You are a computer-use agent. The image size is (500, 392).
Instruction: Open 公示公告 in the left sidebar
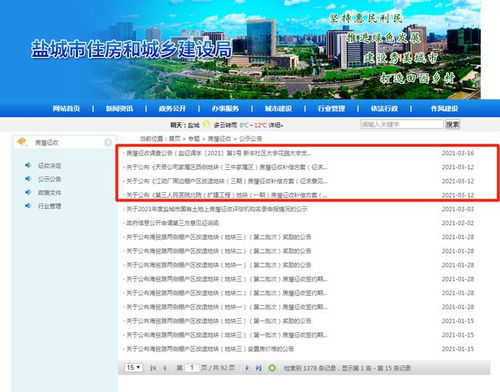coord(49,179)
